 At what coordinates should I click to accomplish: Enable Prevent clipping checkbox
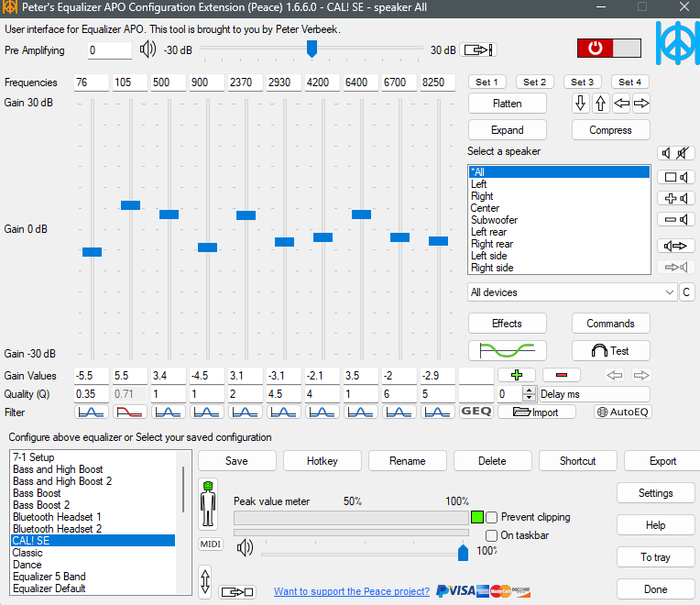[x=491, y=517]
